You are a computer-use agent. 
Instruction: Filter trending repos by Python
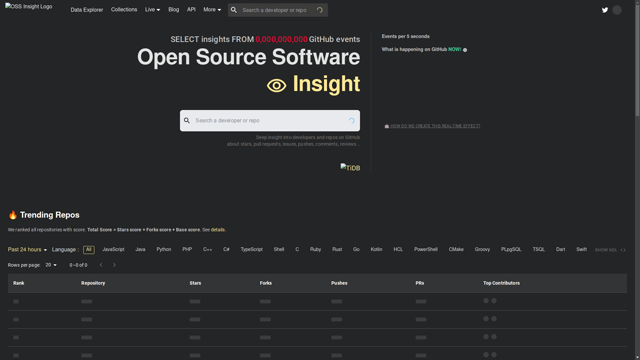click(164, 249)
